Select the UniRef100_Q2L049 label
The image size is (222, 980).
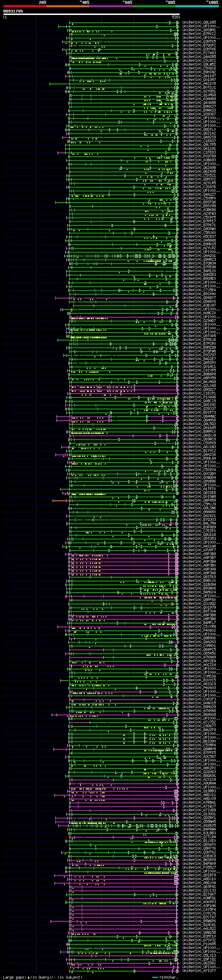pyautogui.click(x=199, y=386)
